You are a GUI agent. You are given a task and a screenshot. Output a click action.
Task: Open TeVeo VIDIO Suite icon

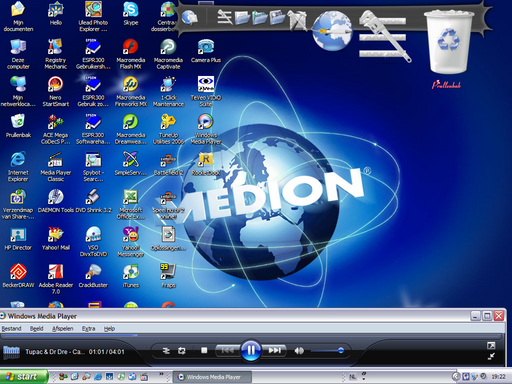[206, 91]
